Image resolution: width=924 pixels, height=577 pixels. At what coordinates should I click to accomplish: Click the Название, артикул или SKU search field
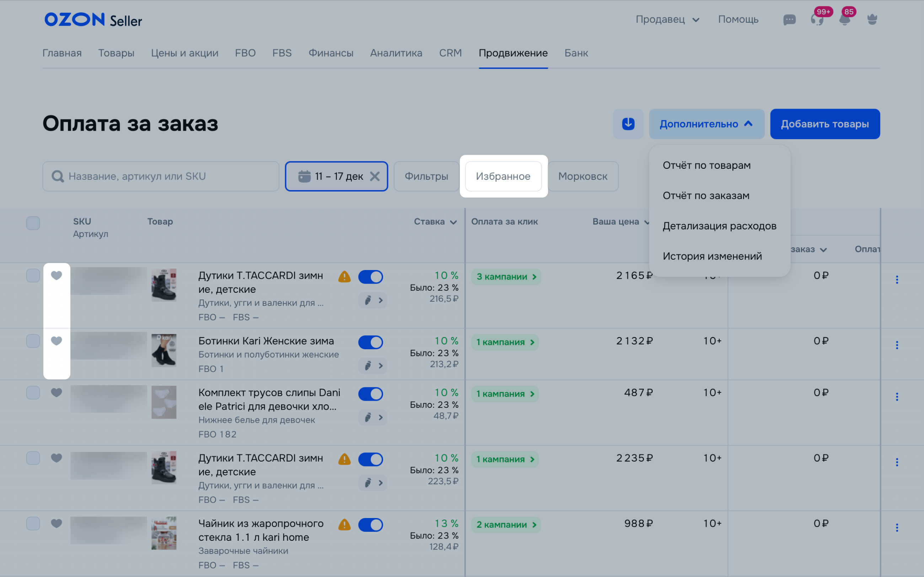[x=160, y=176]
